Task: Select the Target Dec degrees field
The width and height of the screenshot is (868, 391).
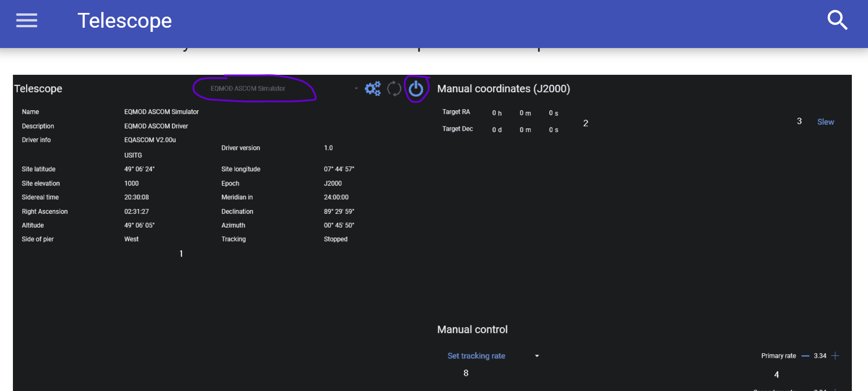Action: coord(497,130)
